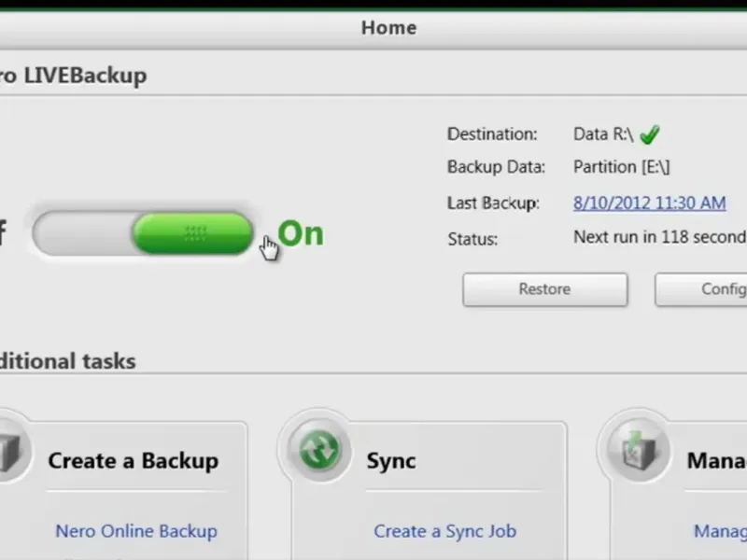Click the Additional tasks section heading
This screenshot has width=747, height=560.
[67, 361]
